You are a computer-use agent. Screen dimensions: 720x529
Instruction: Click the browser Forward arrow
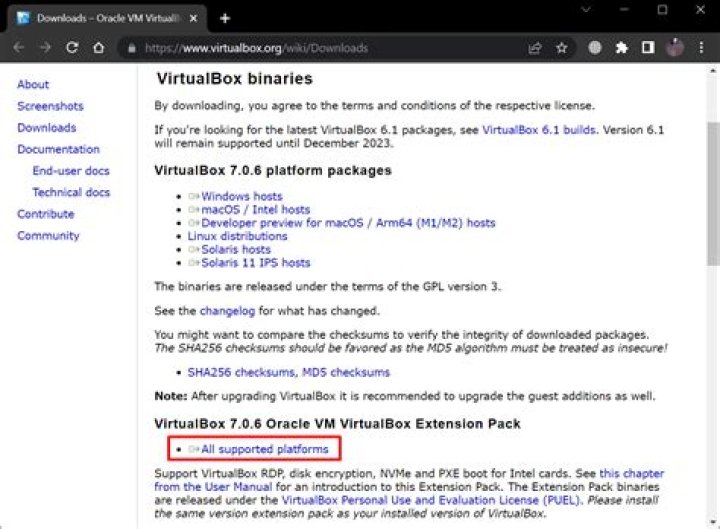[x=45, y=48]
